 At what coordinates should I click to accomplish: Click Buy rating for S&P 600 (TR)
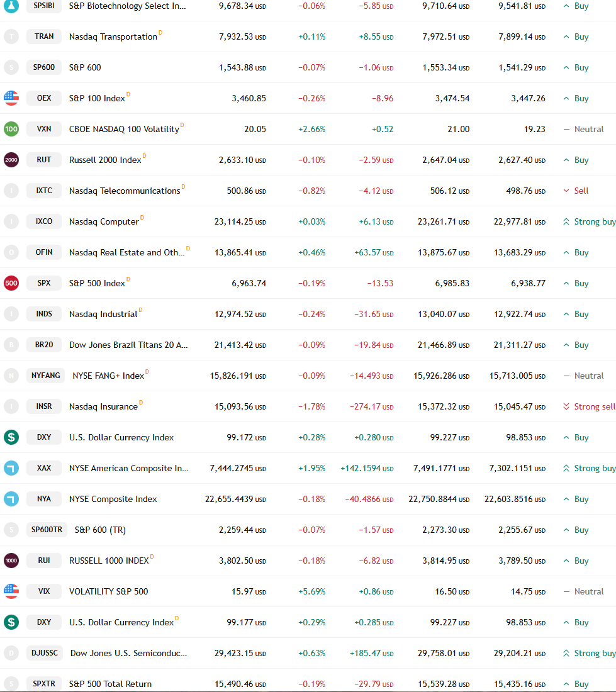click(x=576, y=530)
